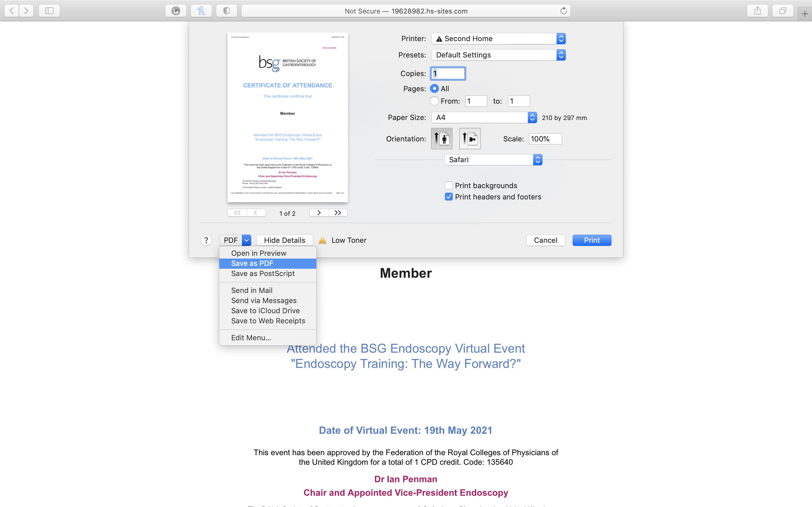Choose Save as PDF menu item
Viewport: 812px width, 507px height.
coord(252,263)
